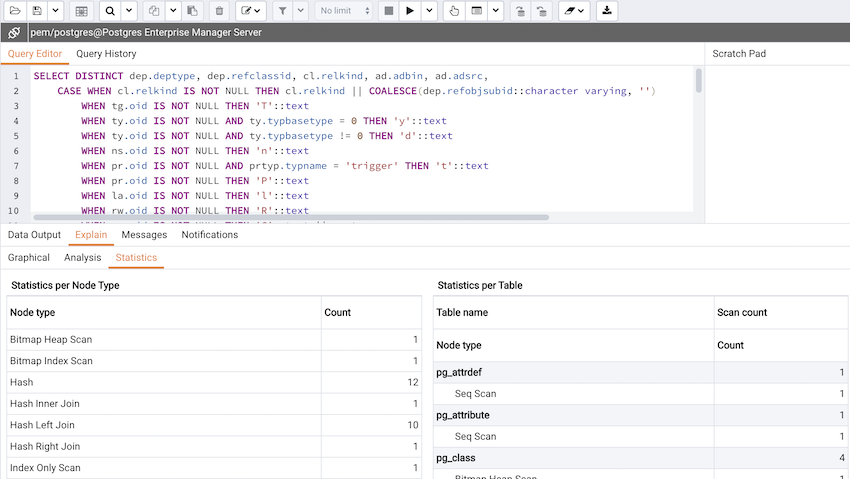Image resolution: width=850 pixels, height=479 pixels.
Task: Open the Find search tool
Action: (110, 11)
